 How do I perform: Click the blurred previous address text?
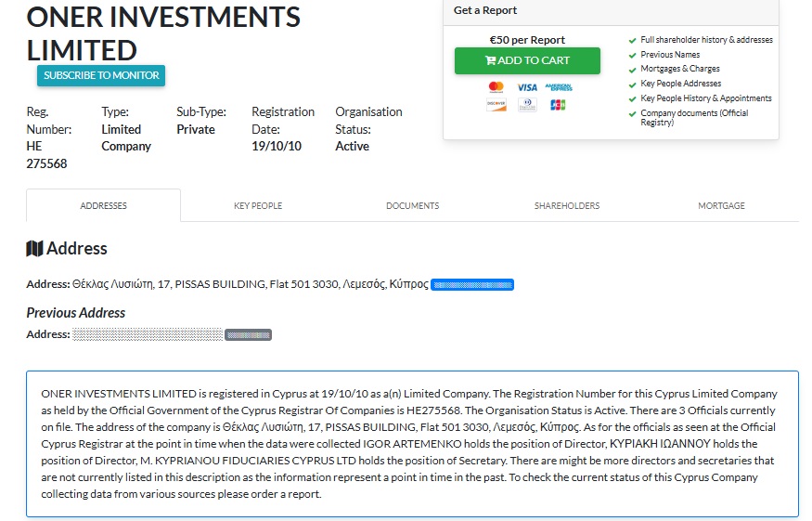coord(148,334)
